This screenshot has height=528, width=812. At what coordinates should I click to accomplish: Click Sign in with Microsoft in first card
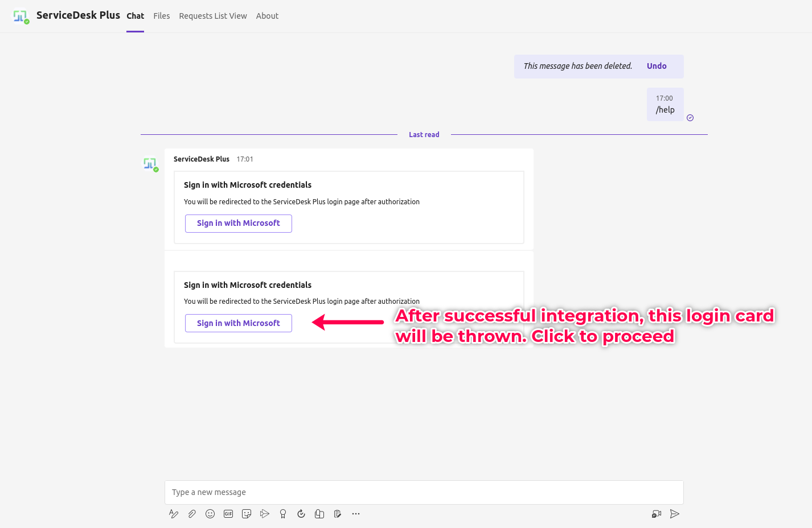[239, 224]
